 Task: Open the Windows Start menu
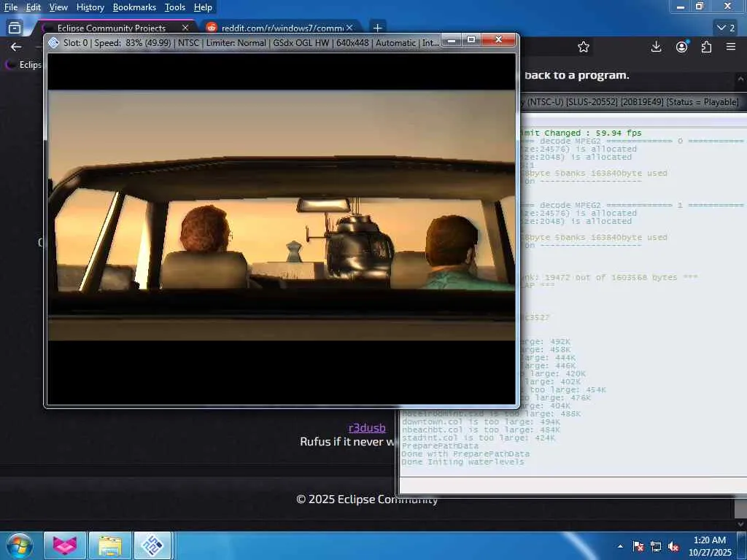tap(18, 545)
